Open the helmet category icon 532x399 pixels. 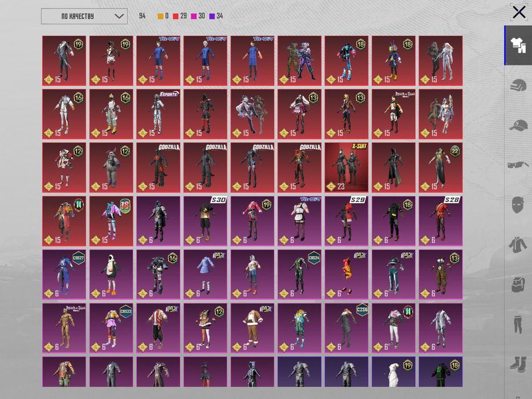(x=518, y=84)
